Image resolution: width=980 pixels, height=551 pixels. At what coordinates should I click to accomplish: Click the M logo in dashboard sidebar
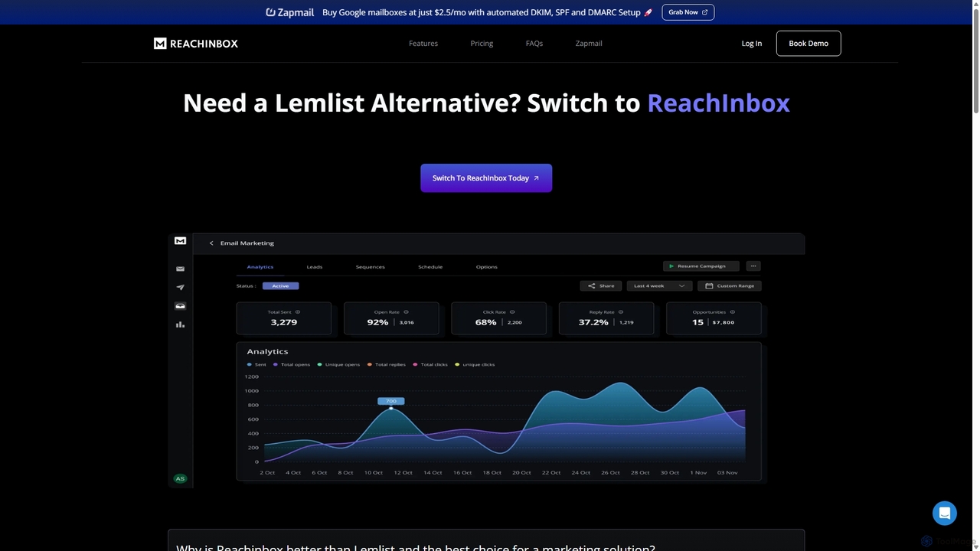[180, 240]
